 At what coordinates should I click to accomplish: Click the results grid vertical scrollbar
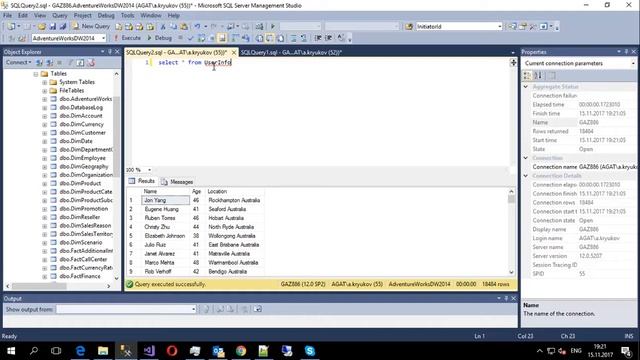coord(511,232)
